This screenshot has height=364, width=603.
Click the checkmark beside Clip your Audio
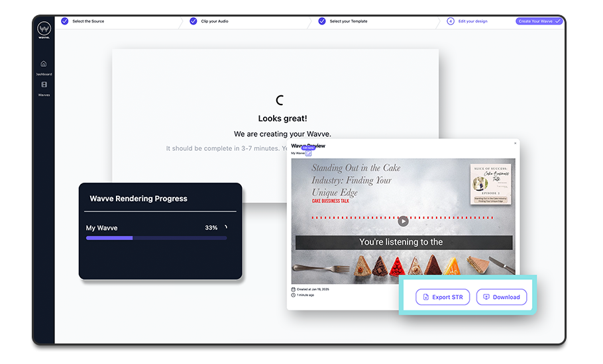pyautogui.click(x=193, y=21)
